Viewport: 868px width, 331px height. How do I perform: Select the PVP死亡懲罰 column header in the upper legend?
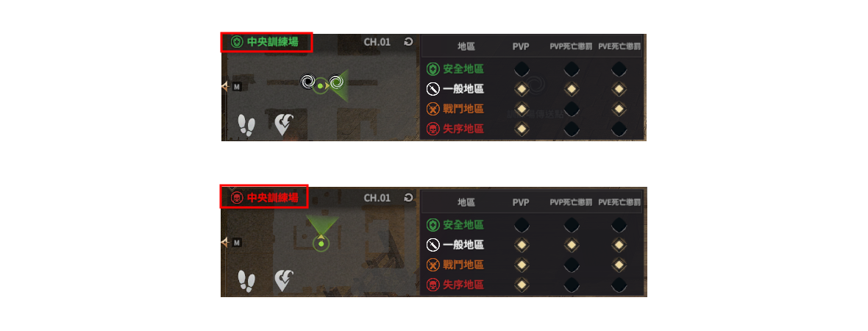point(571,47)
